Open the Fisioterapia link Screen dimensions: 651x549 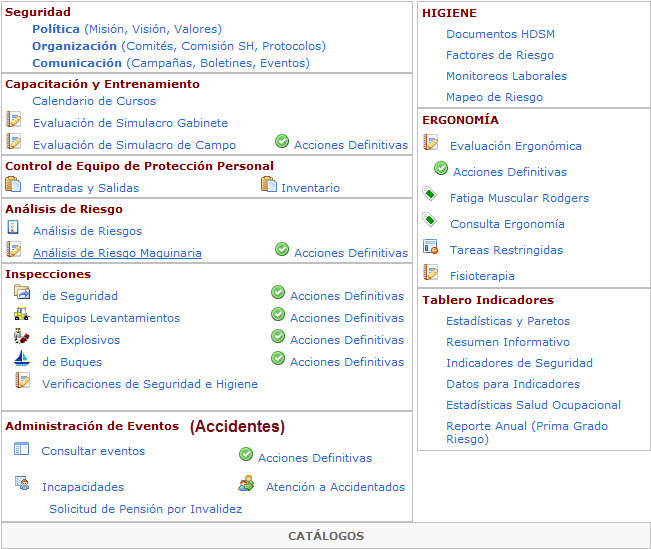(482, 276)
